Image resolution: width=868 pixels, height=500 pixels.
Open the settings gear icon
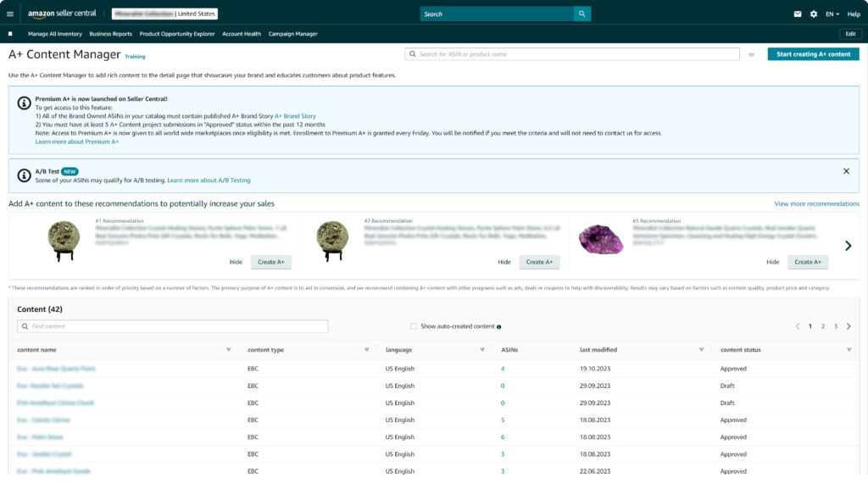coord(813,14)
